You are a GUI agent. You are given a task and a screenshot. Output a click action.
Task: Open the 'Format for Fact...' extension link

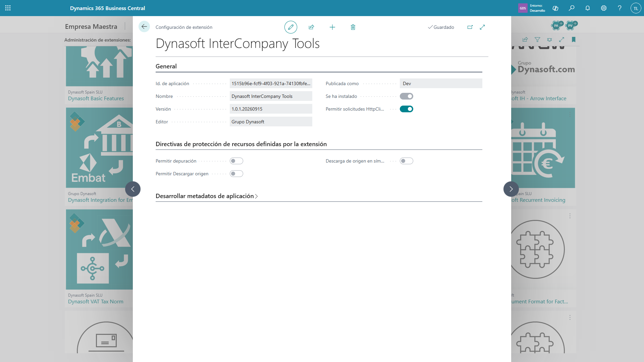pyautogui.click(x=540, y=302)
